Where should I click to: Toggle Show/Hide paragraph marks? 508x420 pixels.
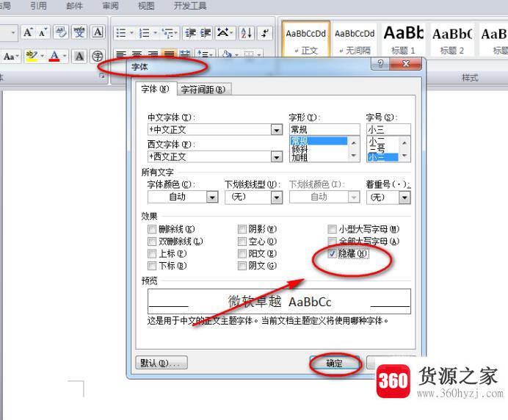coord(265,33)
